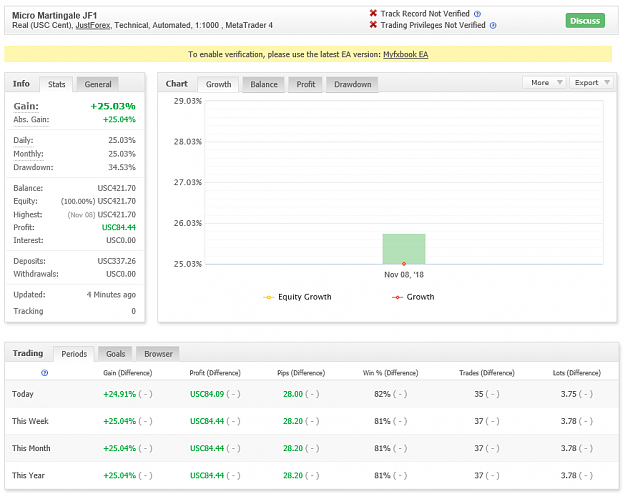Switch to the Stats tab
This screenshot has width=625, height=494.
pos(57,84)
